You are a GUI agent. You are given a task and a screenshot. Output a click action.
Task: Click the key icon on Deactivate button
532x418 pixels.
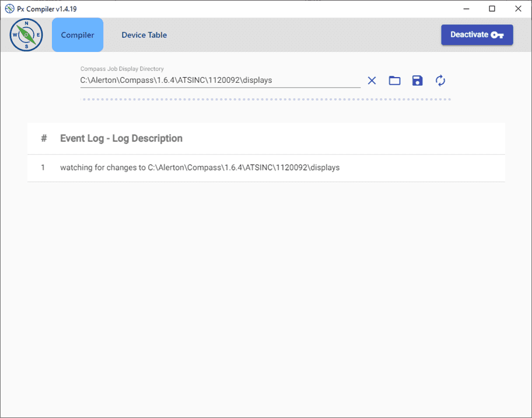click(497, 35)
